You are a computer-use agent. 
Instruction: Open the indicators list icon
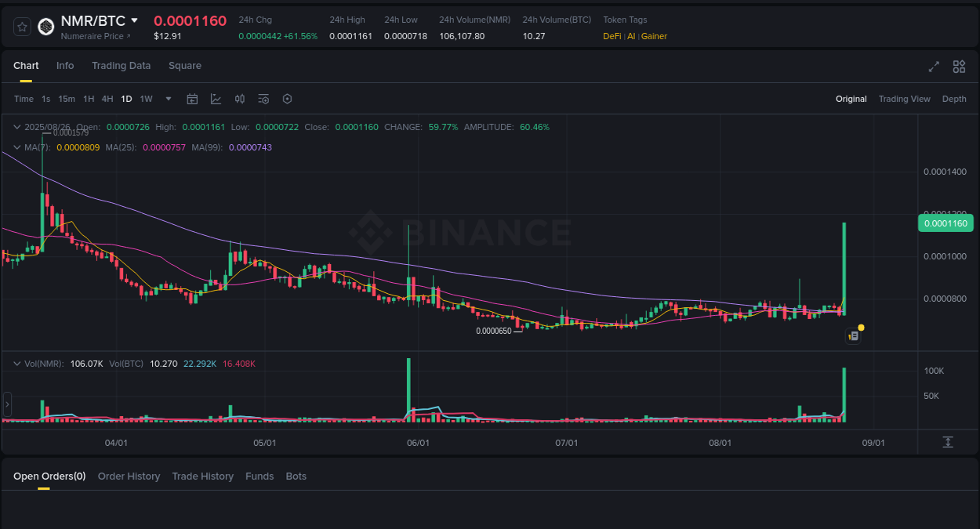[263, 99]
